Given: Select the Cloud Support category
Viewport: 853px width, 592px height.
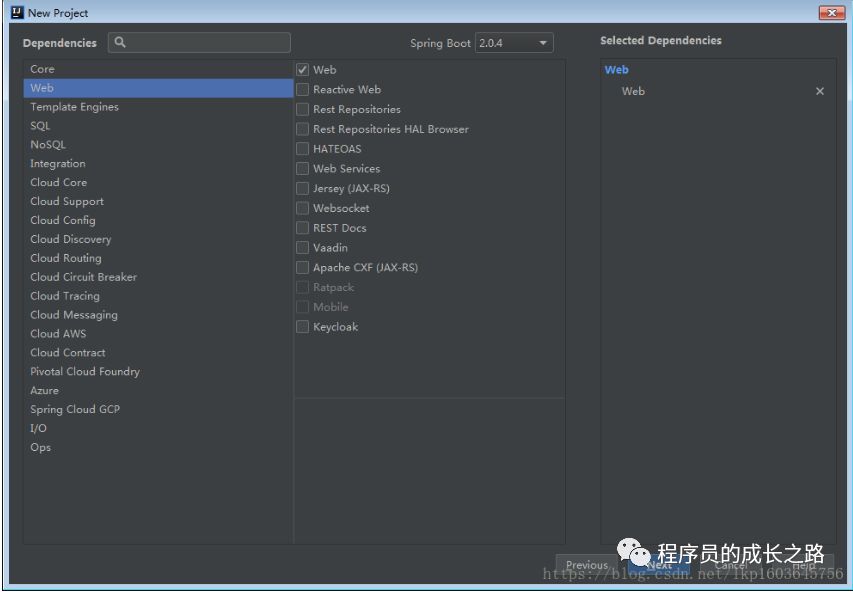Looking at the screenshot, I should tap(158, 201).
